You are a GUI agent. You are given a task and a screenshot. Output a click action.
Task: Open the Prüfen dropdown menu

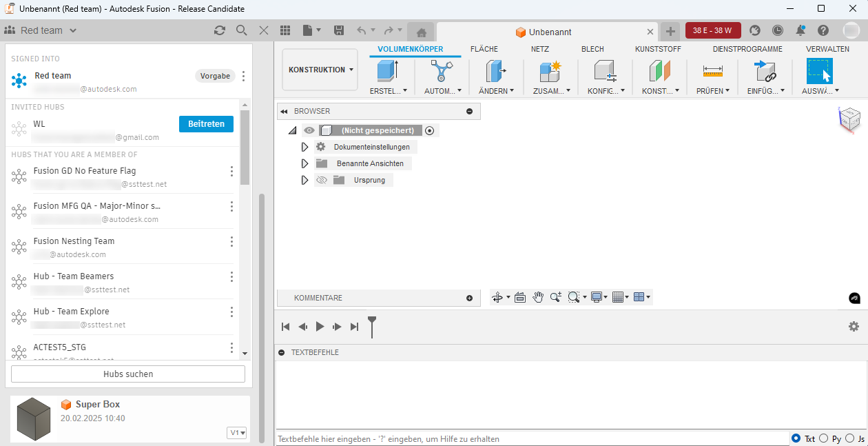[x=712, y=90]
